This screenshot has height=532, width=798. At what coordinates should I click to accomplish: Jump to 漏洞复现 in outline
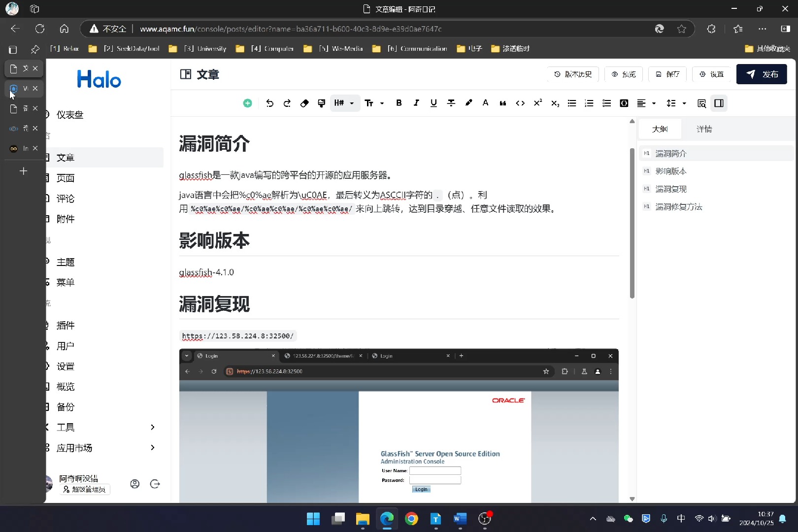pos(716,189)
